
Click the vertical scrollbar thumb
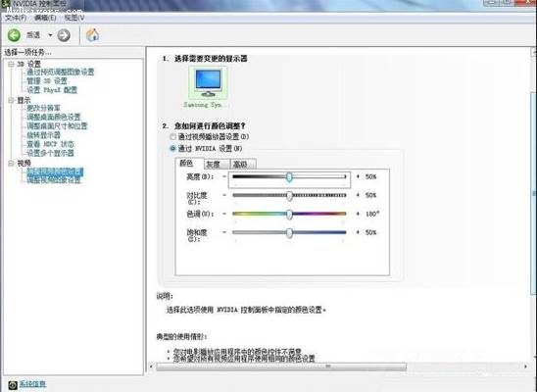[534, 193]
